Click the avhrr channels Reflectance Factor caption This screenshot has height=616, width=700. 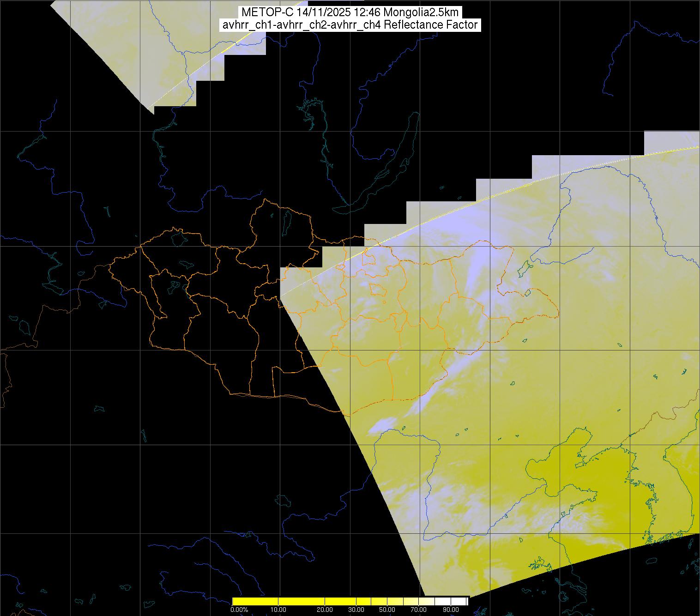(350, 25)
